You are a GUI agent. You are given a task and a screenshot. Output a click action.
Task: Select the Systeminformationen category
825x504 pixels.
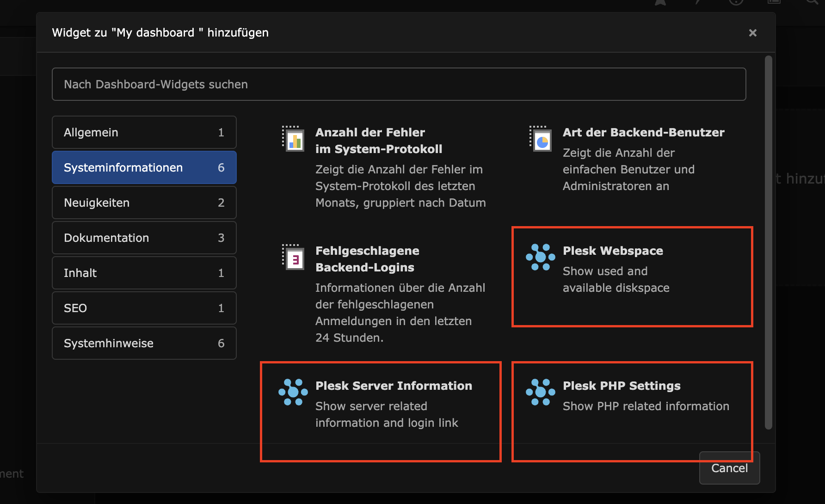click(144, 167)
